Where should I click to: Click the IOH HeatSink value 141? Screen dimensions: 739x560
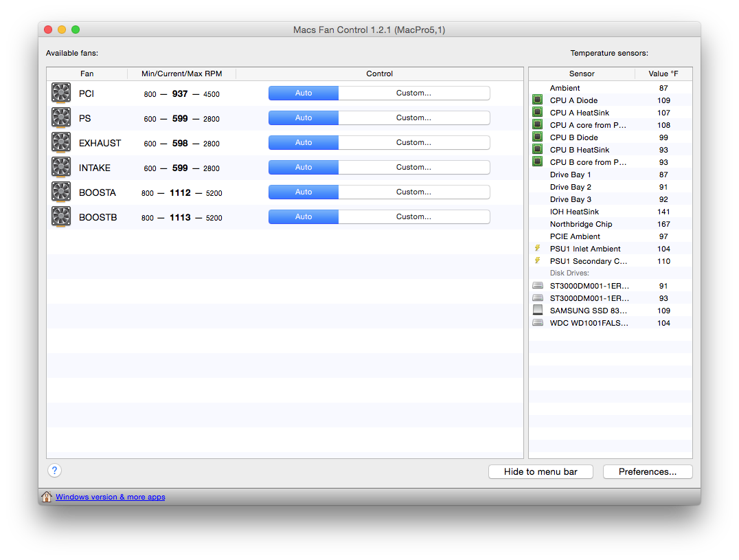tap(663, 212)
